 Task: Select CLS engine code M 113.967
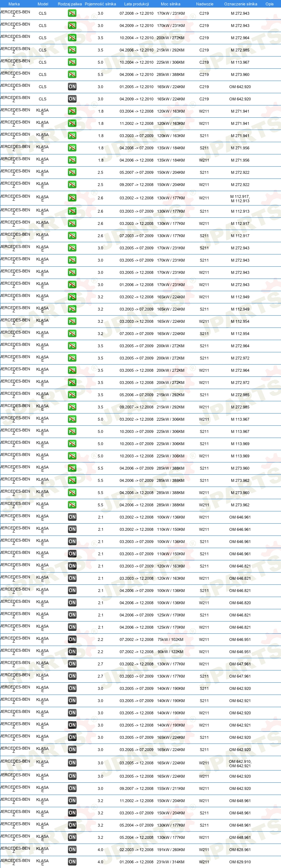[240, 62]
